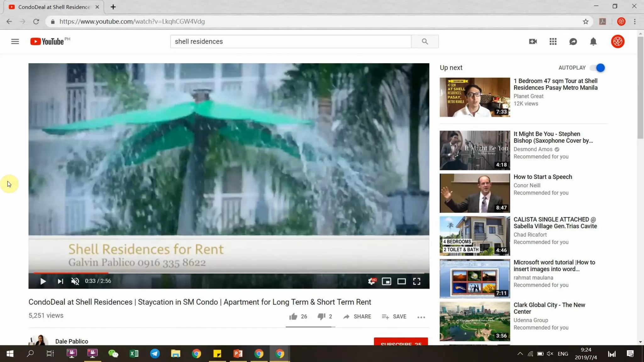Screen dimensions: 644x362
Task: Enter fullscreen mode on the video
Action: point(417,281)
